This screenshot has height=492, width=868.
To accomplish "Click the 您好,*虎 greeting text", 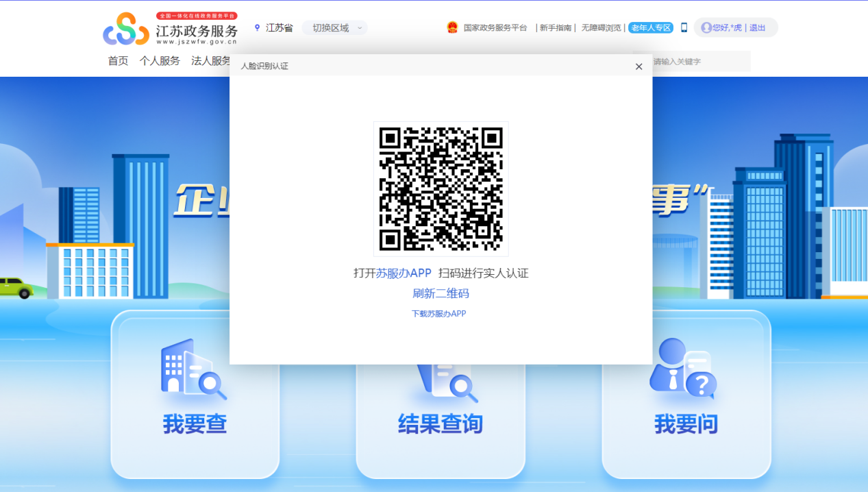I will point(727,28).
